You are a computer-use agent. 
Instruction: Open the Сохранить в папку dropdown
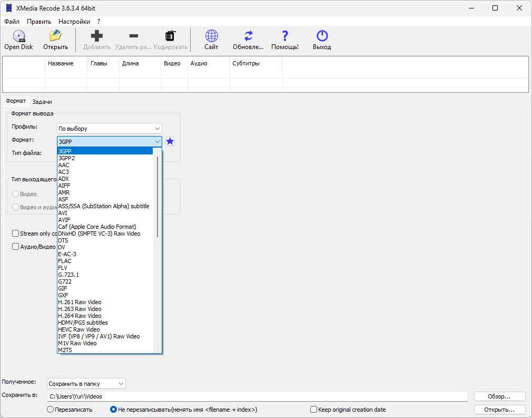coord(86,384)
